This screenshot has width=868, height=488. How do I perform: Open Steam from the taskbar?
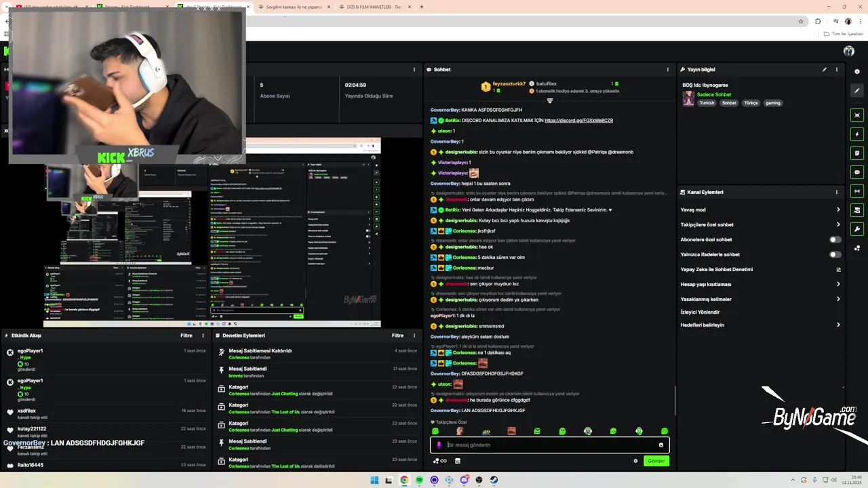pyautogui.click(x=494, y=480)
